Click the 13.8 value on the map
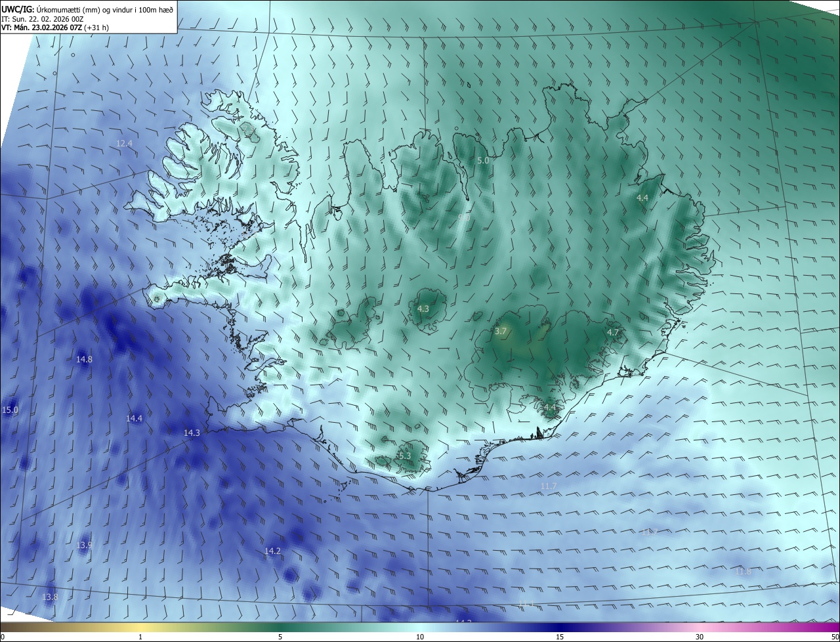This screenshot has width=840, height=642. [x=50, y=597]
